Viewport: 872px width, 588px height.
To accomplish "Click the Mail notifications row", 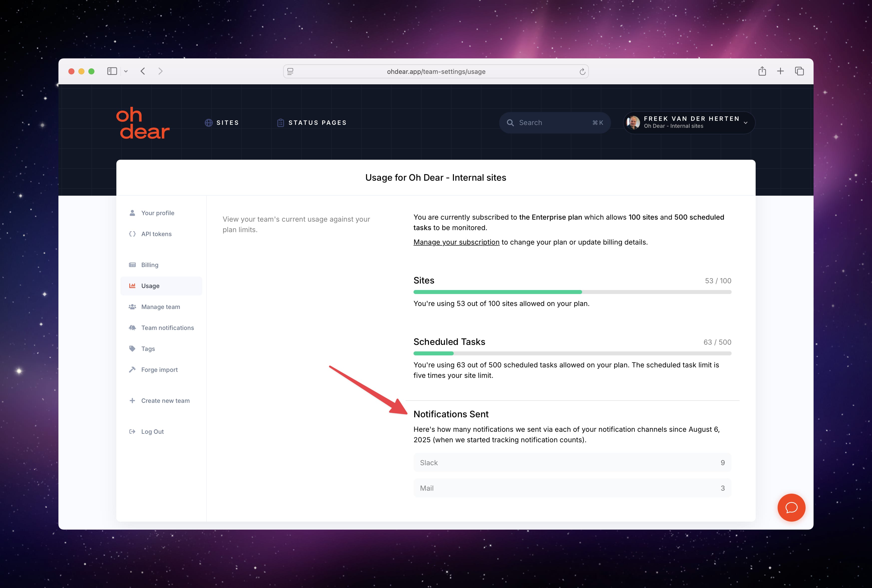I will point(572,488).
